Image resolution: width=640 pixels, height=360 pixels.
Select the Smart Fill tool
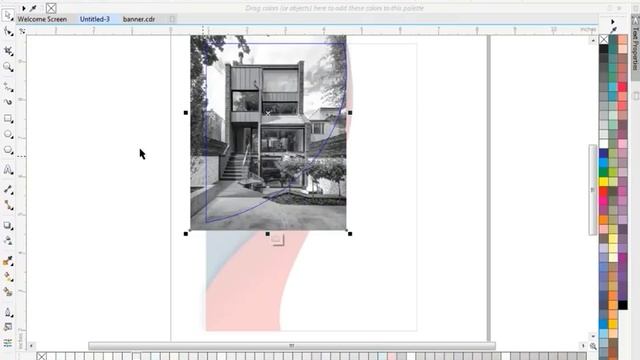(8, 292)
